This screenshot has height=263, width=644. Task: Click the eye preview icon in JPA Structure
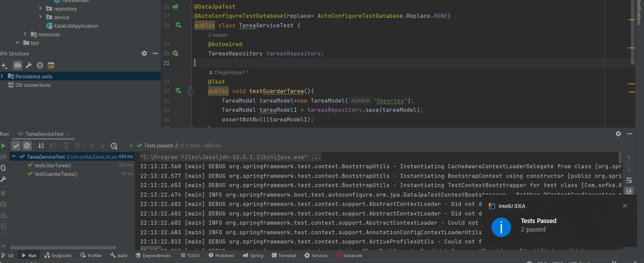pos(51,65)
